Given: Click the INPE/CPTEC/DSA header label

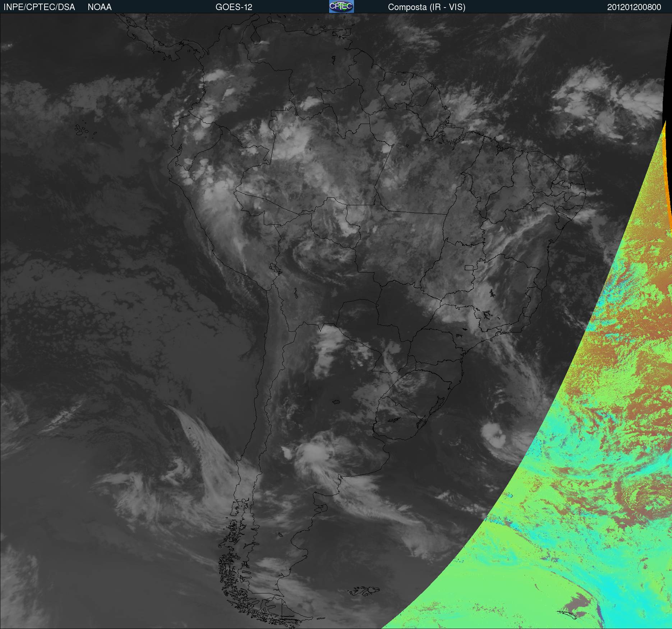Looking at the screenshot, I should (39, 7).
